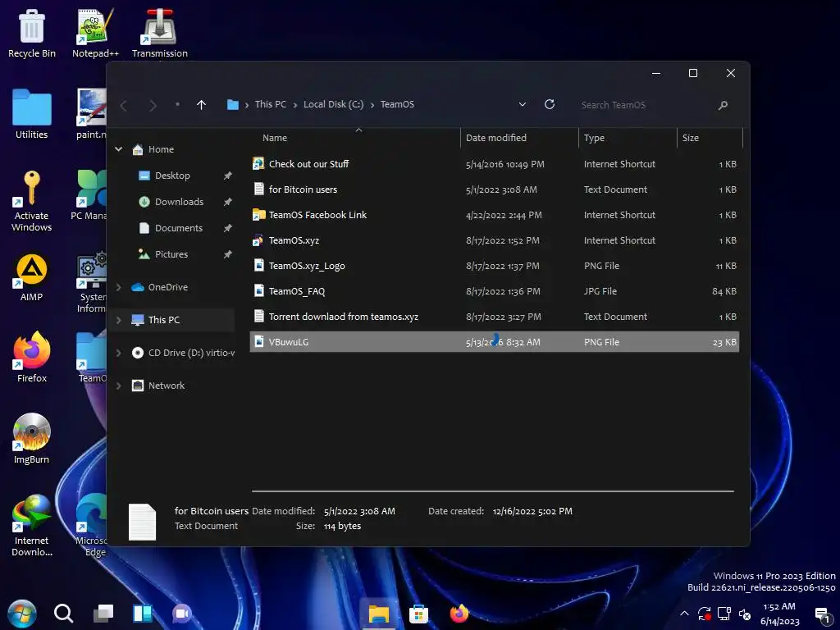Select the TeamOS Facebook Link file

494,215
